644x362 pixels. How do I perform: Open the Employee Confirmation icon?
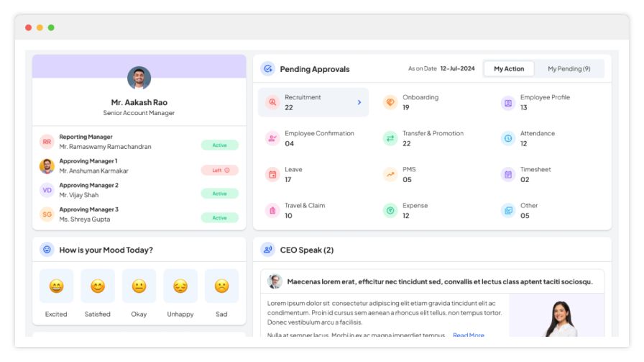click(x=272, y=138)
